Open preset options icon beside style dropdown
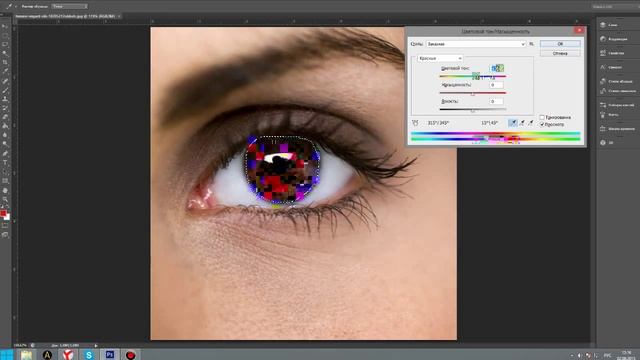 pos(531,44)
